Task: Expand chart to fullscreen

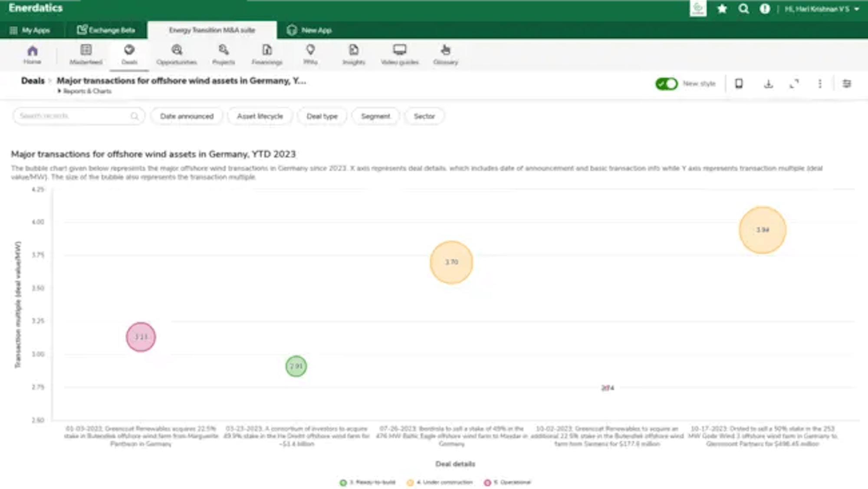Action: 794,83
